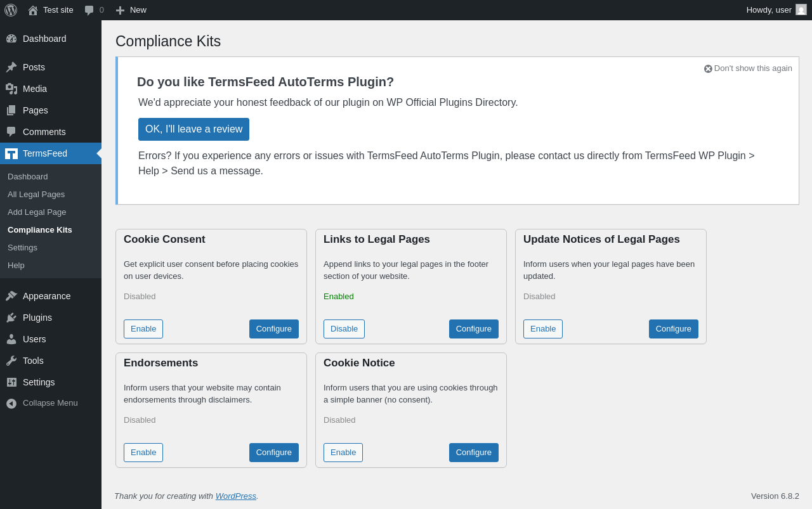Configure the Cookie Notice kit
Screen dimensions: 812x509
click(x=474, y=453)
